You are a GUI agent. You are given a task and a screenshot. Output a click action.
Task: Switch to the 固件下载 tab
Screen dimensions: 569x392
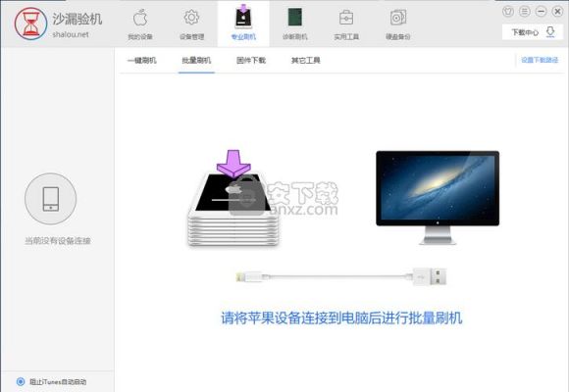tap(251, 60)
